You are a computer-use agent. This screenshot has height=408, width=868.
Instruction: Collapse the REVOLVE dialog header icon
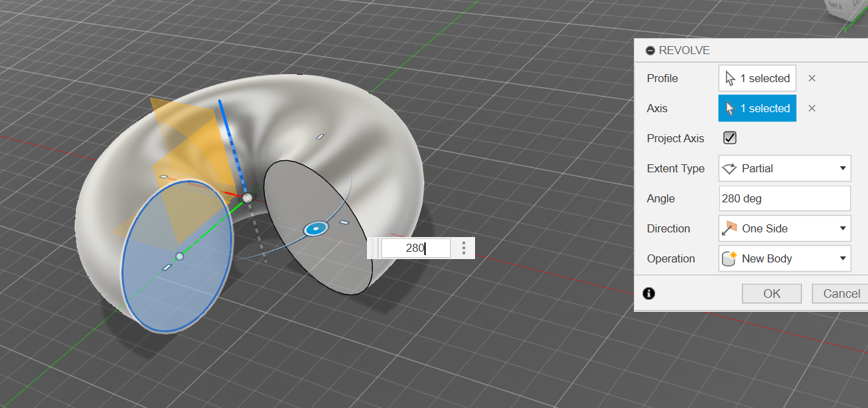point(650,51)
